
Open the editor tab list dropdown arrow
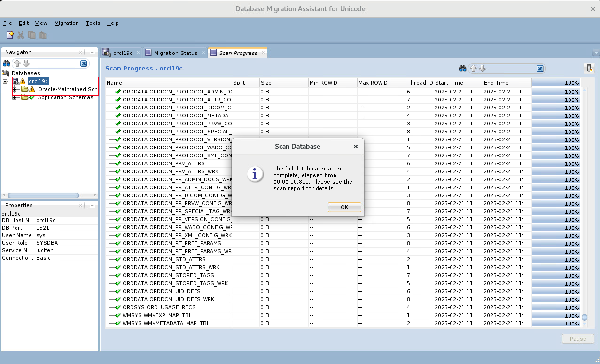(x=596, y=53)
